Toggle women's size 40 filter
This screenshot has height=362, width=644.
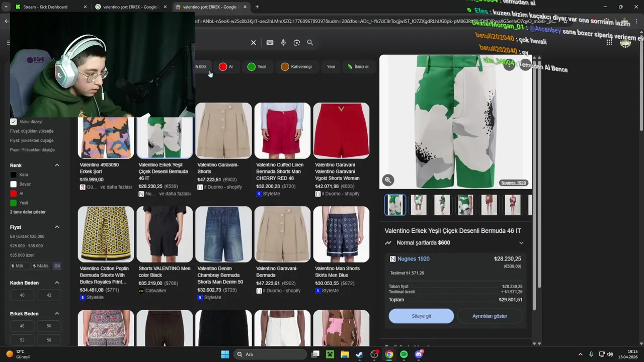pos(22,295)
